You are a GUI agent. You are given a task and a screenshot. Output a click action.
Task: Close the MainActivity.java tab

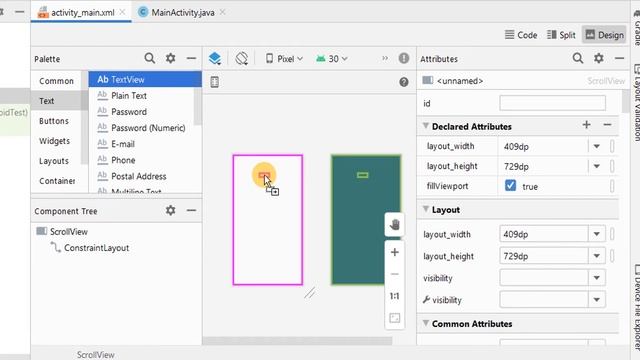(222, 12)
